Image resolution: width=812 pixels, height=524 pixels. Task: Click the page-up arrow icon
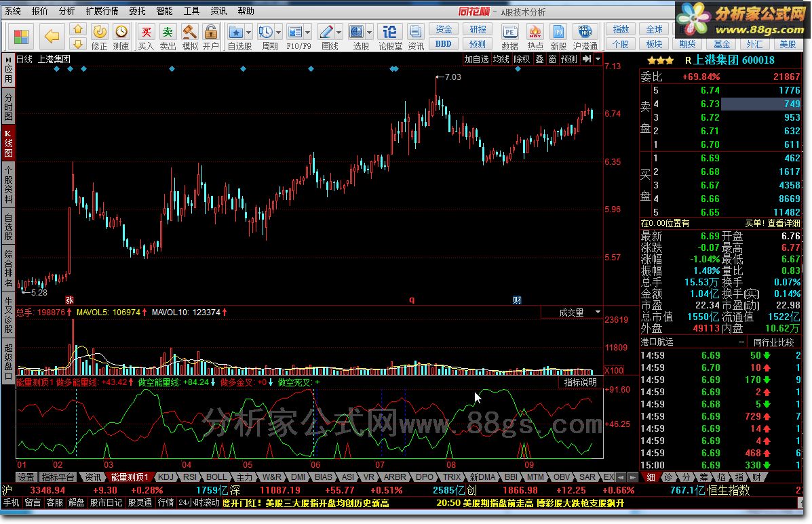tap(78, 29)
